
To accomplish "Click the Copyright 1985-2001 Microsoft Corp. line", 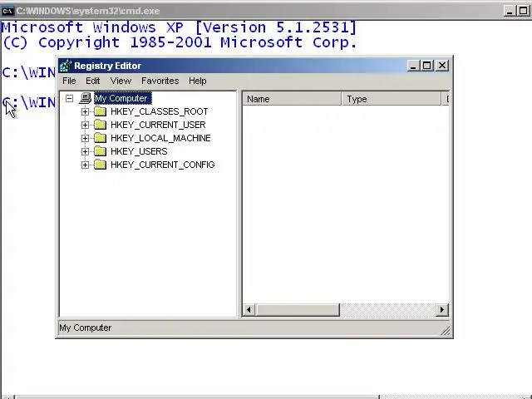I will 180,42.
